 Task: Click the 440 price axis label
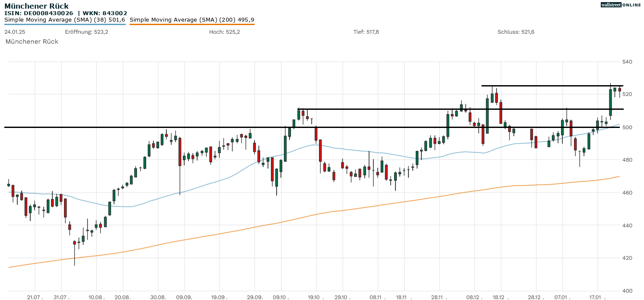[627, 225]
